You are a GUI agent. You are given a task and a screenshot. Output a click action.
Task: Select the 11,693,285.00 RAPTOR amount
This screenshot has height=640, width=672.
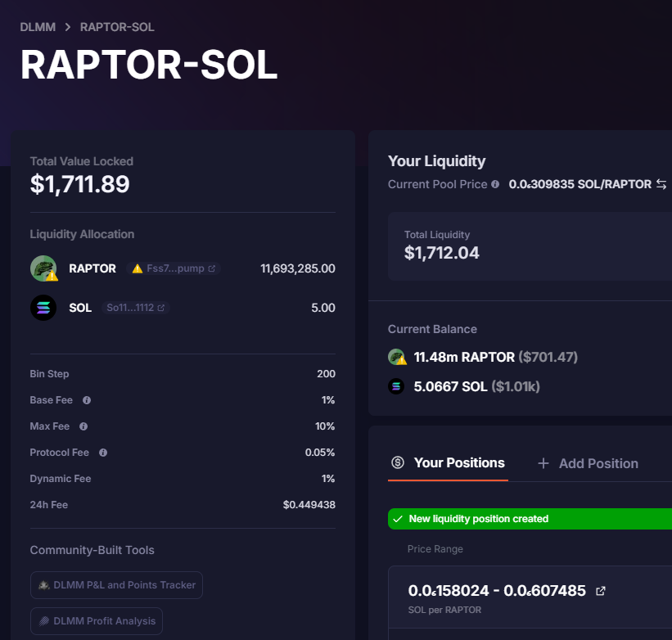click(x=298, y=268)
